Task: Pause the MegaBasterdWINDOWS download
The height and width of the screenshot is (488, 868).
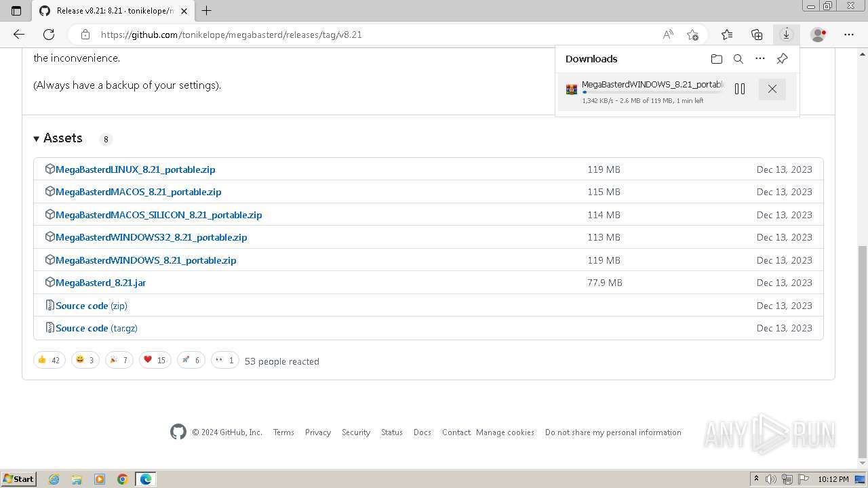Action: click(740, 89)
